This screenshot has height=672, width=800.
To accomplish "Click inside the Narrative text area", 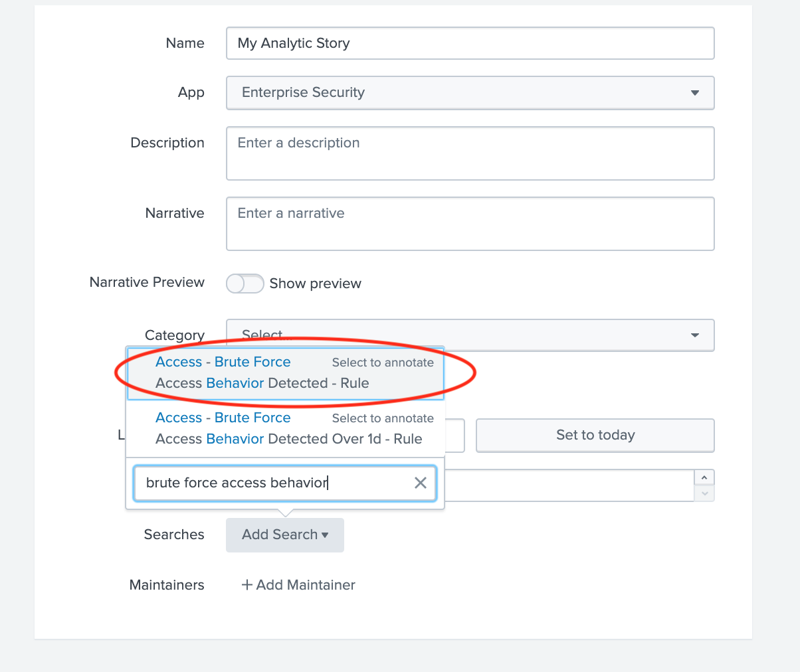I will tap(470, 224).
